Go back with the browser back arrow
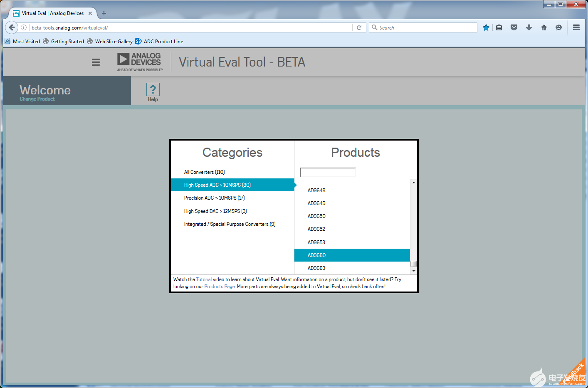 coord(12,27)
